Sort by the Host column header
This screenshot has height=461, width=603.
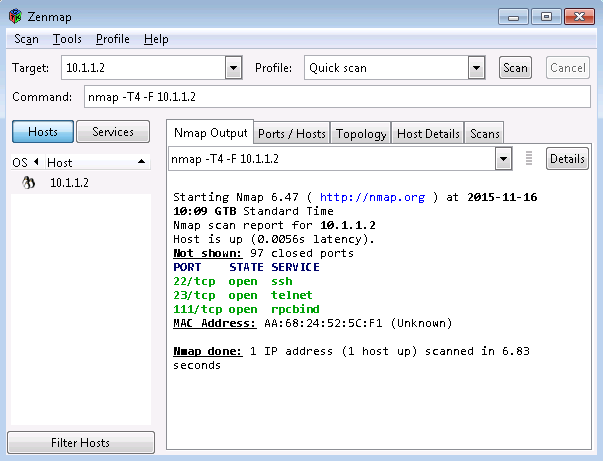click(x=96, y=162)
